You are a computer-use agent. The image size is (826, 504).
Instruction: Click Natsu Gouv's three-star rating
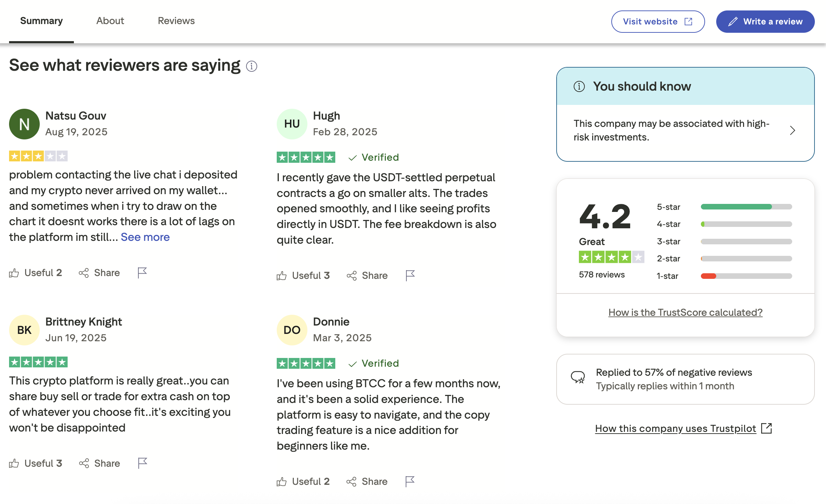pos(38,156)
